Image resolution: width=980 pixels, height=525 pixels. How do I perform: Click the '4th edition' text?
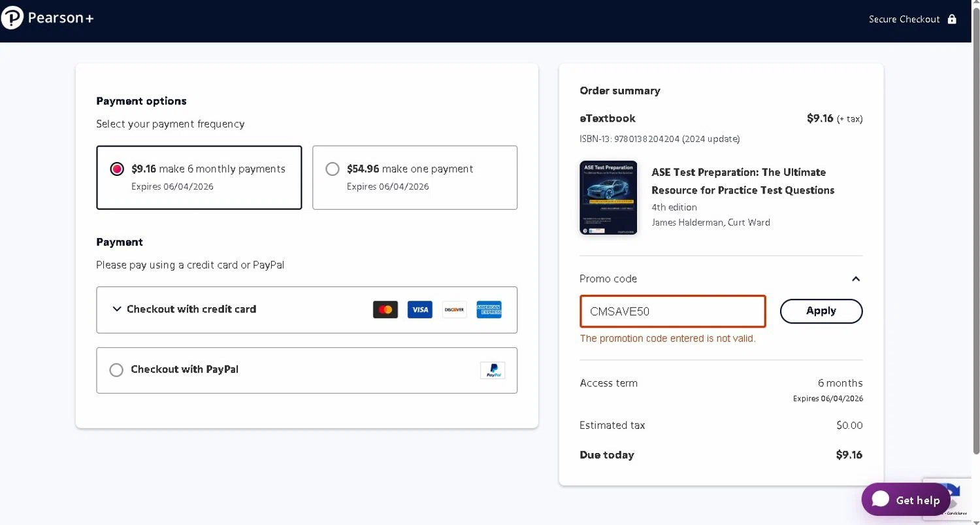(674, 207)
